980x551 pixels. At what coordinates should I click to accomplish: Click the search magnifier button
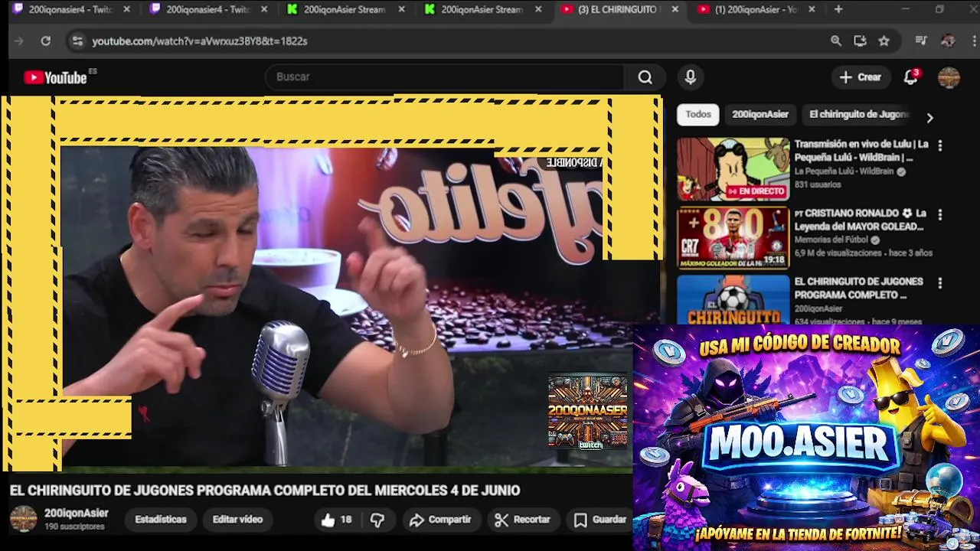[x=645, y=77]
